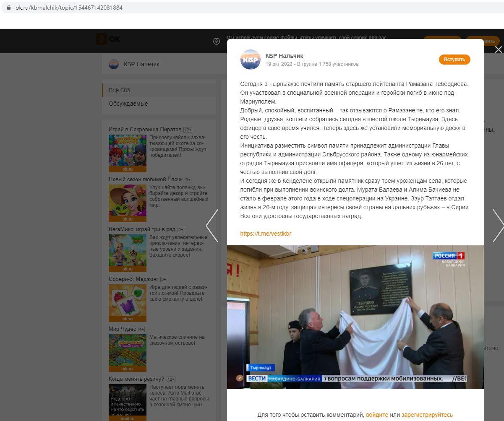Click the Присоединяйся к захватывающей охоте ad text
Image resolution: width=504 pixels, height=421 pixels.
(x=178, y=146)
